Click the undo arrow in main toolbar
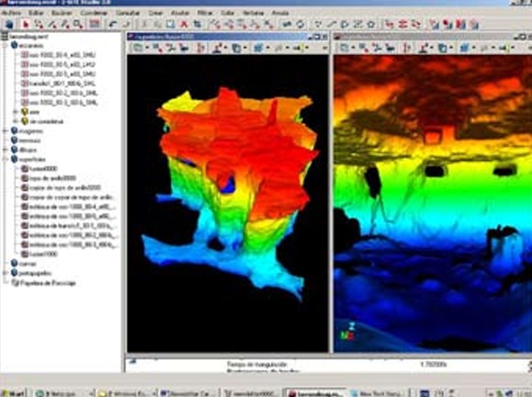 tap(113, 25)
